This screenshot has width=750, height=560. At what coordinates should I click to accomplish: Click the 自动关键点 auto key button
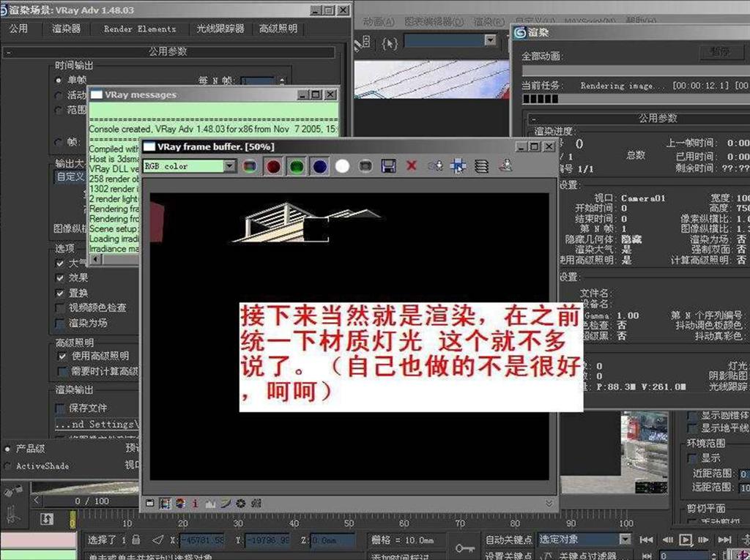point(508,540)
